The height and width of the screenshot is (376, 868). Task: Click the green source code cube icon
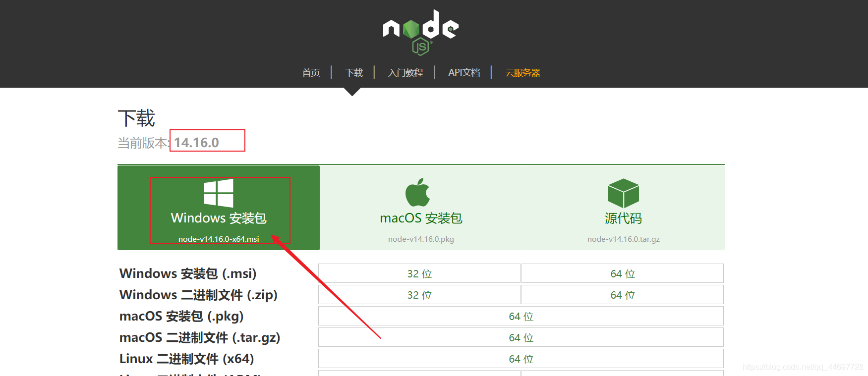click(624, 193)
